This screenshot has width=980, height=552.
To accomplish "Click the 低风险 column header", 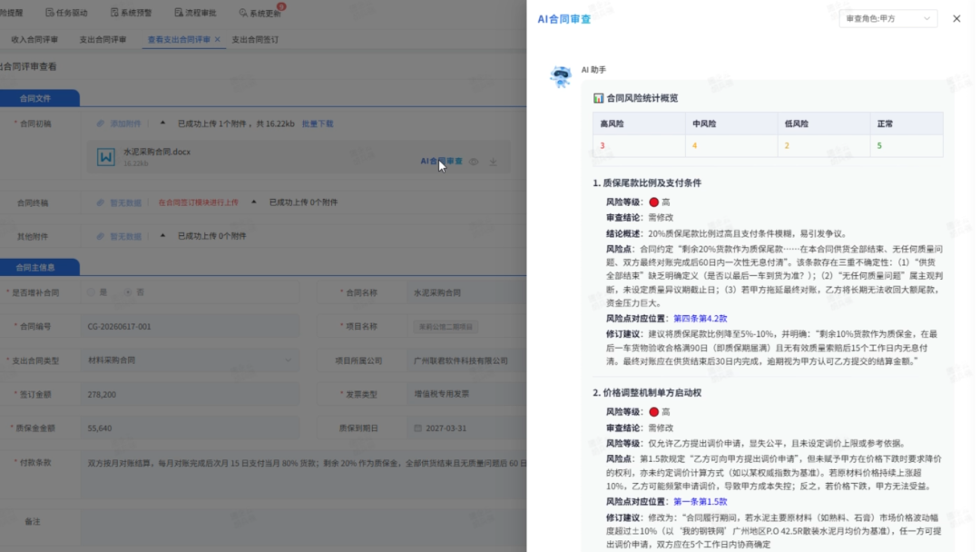I will (824, 123).
